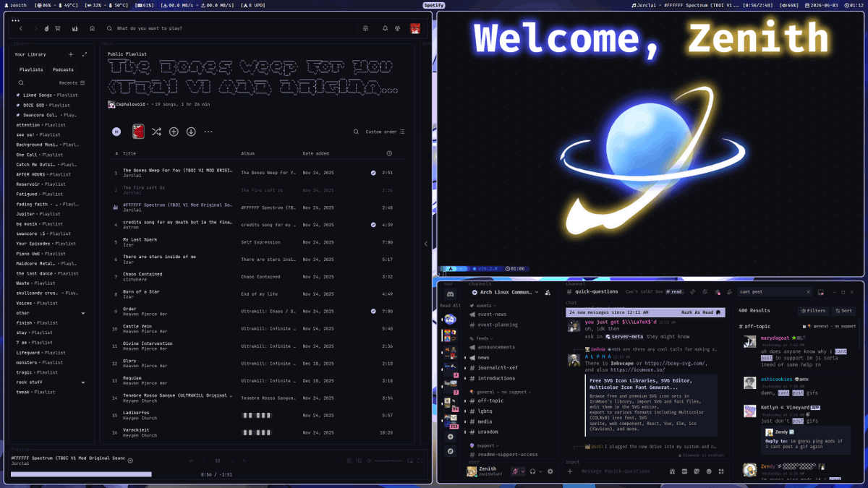The height and width of the screenshot is (488, 868).
Task: Attach file with plus in message box
Action: click(570, 471)
